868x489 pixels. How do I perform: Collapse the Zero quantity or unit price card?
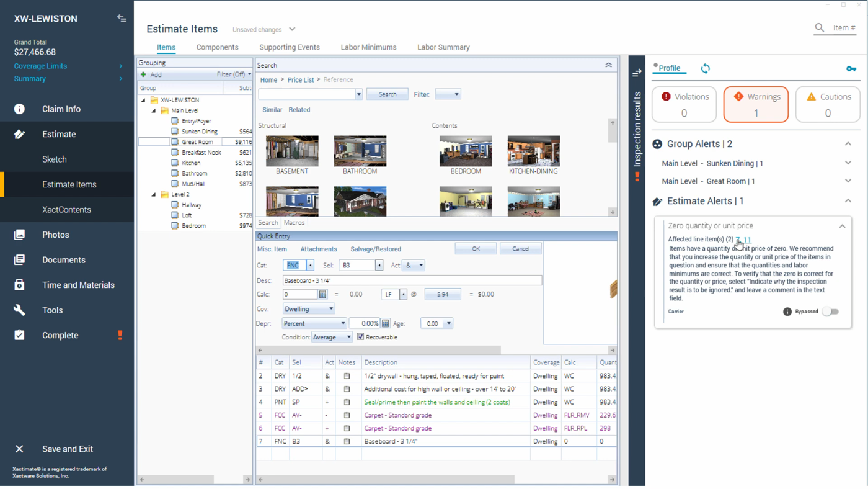pyautogui.click(x=842, y=226)
